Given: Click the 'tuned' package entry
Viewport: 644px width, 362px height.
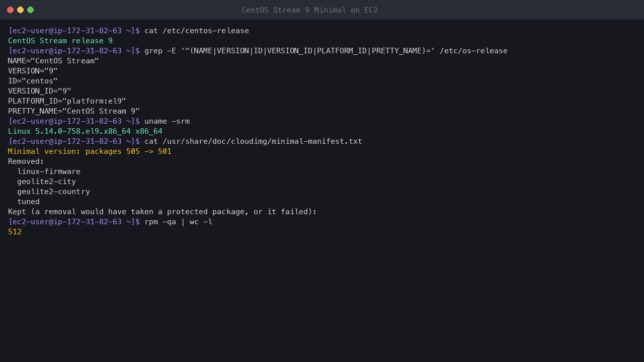Looking at the screenshot, I should point(28,202).
